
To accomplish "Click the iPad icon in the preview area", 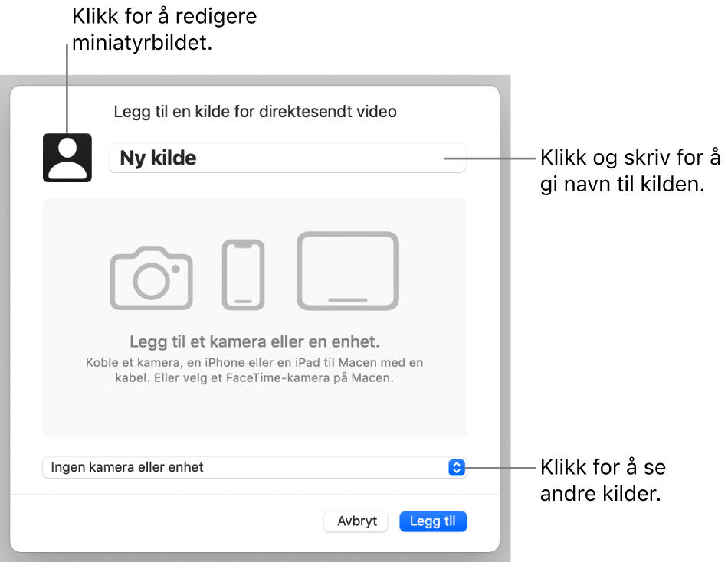I will coord(348,271).
